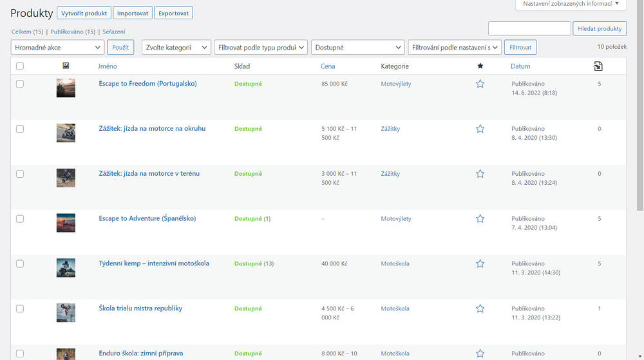Click the image column header icon

(x=66, y=66)
